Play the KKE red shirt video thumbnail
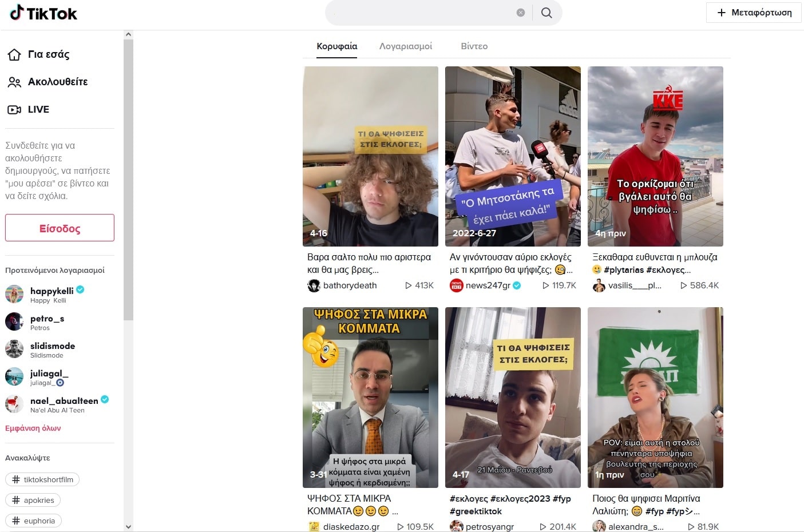Viewport: 804px width, 532px height. [x=655, y=156]
